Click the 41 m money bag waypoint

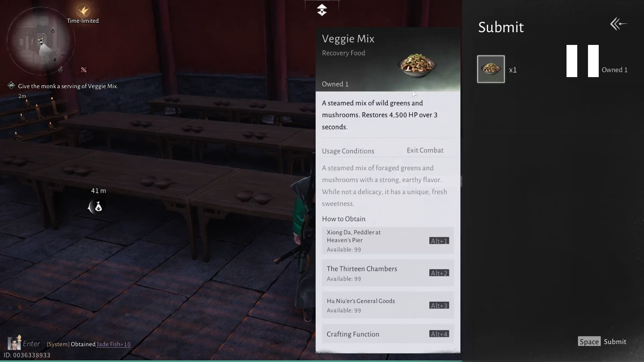[97, 207]
